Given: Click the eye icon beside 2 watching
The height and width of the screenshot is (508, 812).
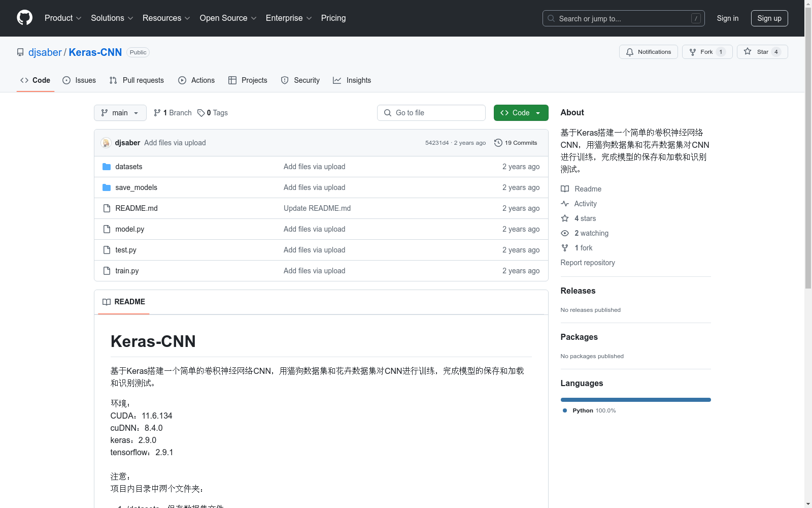Looking at the screenshot, I should click(x=565, y=233).
